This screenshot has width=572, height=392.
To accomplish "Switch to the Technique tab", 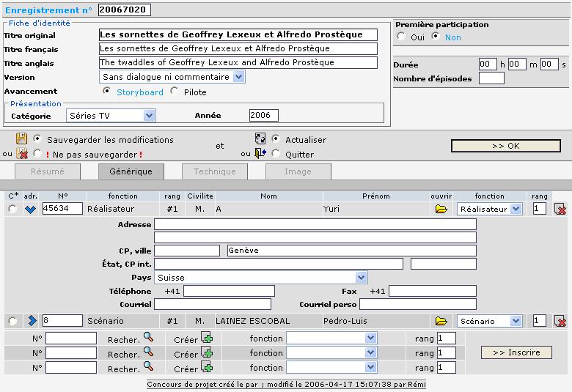I will point(214,171).
